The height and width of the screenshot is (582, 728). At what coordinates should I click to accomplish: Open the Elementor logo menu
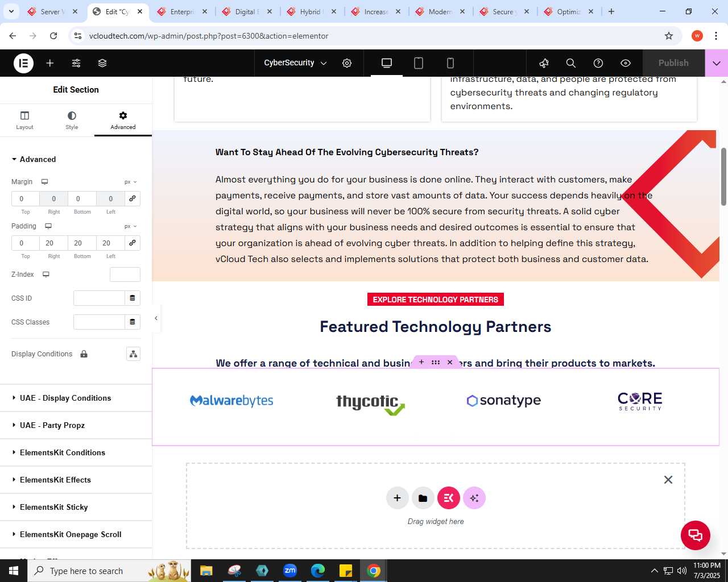(23, 63)
